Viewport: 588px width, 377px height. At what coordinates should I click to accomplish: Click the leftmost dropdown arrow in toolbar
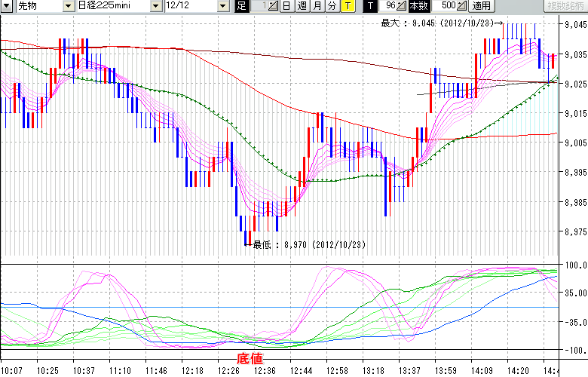[x=7, y=6]
